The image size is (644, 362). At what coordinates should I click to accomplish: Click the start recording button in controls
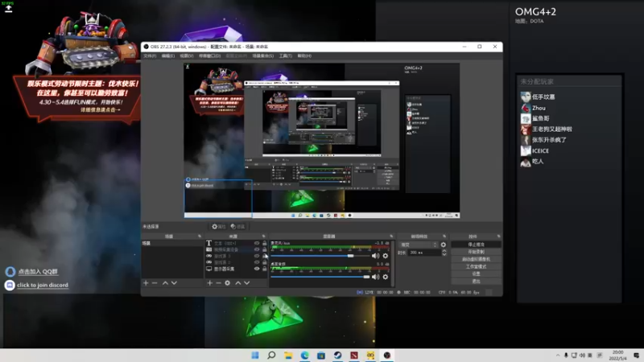tap(476, 252)
